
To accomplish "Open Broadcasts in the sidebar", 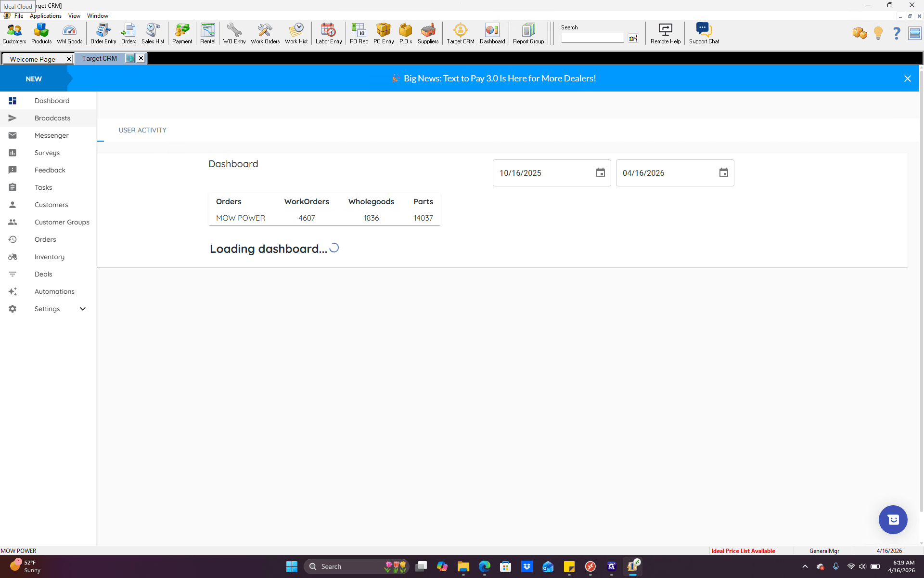I will click(x=48, y=118).
